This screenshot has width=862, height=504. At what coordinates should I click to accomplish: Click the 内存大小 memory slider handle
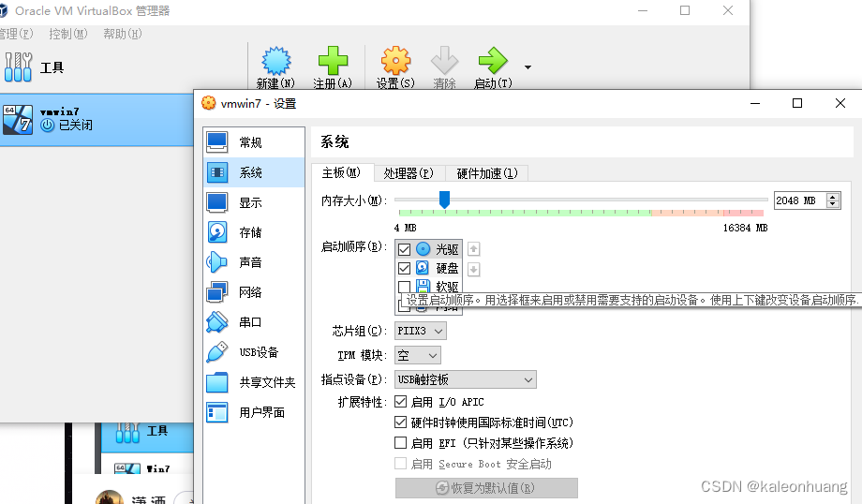[x=444, y=200]
